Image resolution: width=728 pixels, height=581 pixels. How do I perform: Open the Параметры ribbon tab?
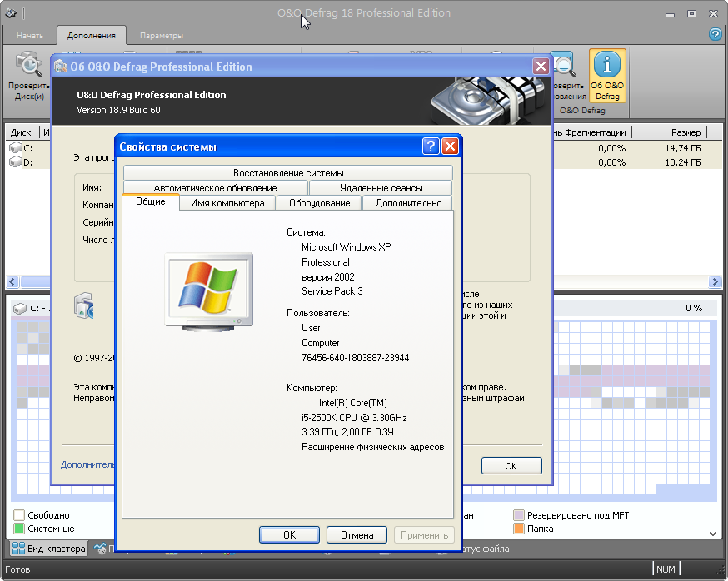162,36
